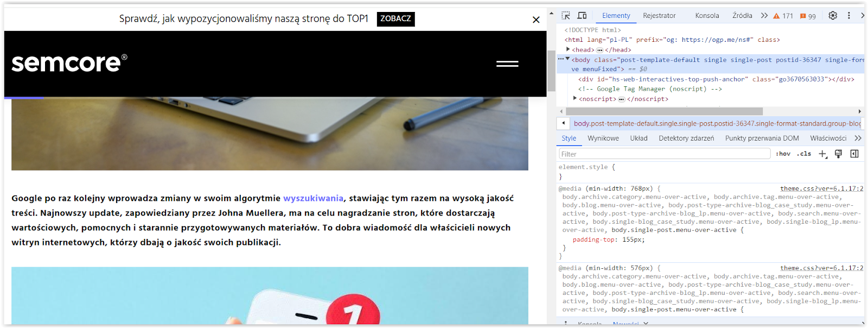Screen dimensions: 868x328
Task: Open rendering emulation paintbrush icon
Action: [838, 154]
